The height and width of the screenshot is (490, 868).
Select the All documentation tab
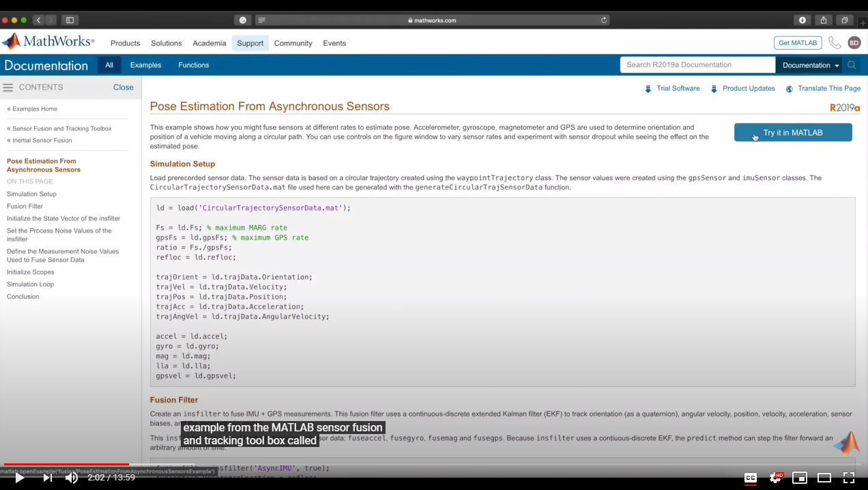point(109,65)
